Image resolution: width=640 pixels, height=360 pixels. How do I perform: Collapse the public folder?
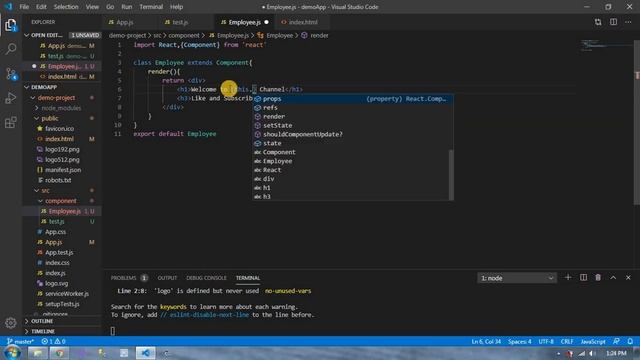[x=49, y=118]
